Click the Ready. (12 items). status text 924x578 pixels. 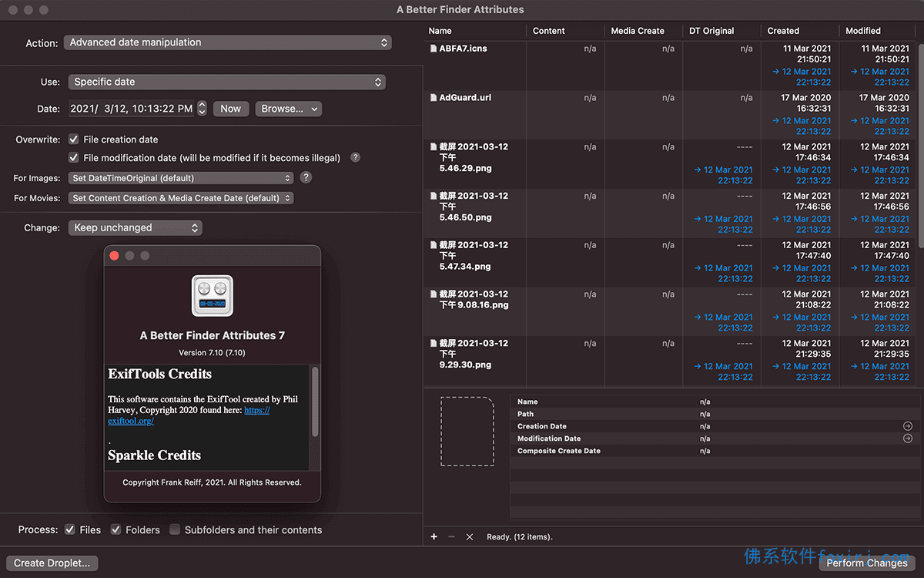pos(520,537)
